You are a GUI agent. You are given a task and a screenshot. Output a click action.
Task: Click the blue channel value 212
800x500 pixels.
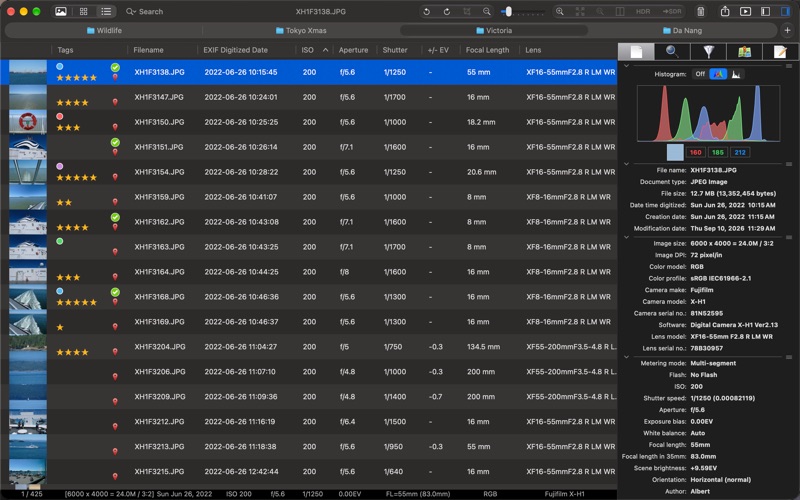740,152
